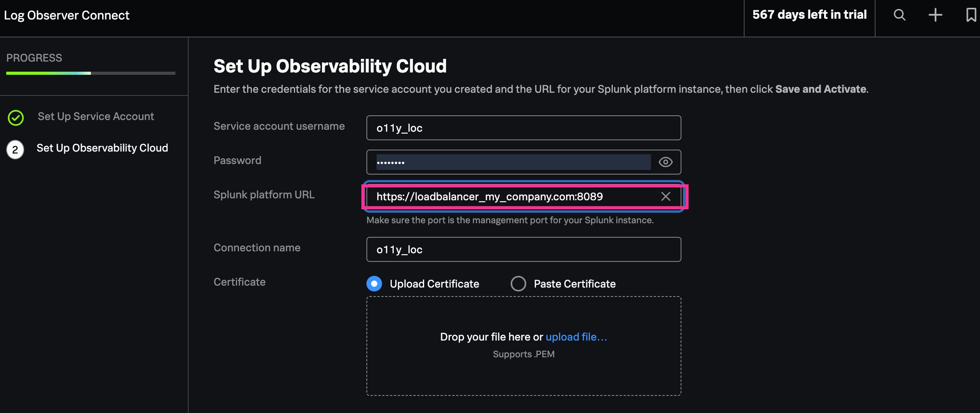The image size is (980, 413).
Task: Focus the Connection name field
Action: tap(524, 249)
